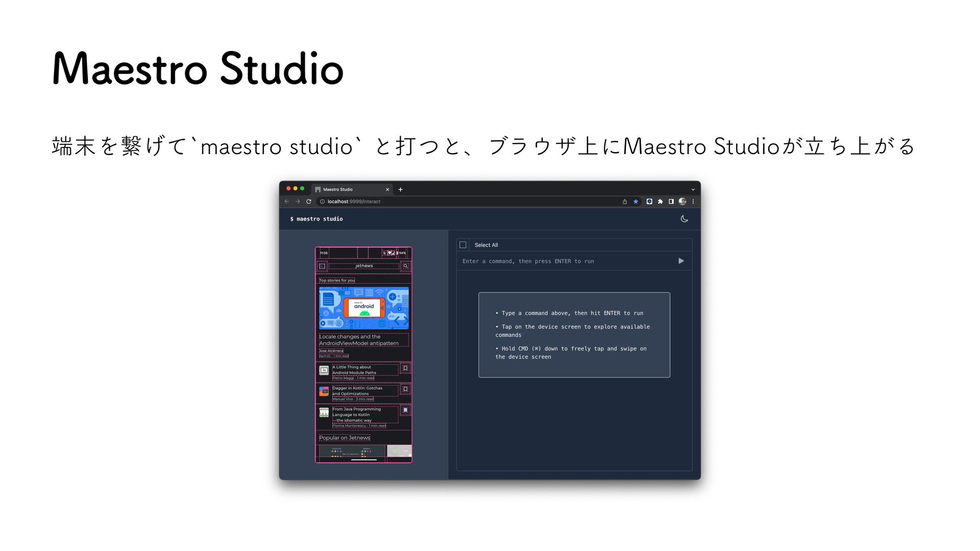Check the Select All checkbox
This screenshot has width=980, height=551.
[463, 245]
